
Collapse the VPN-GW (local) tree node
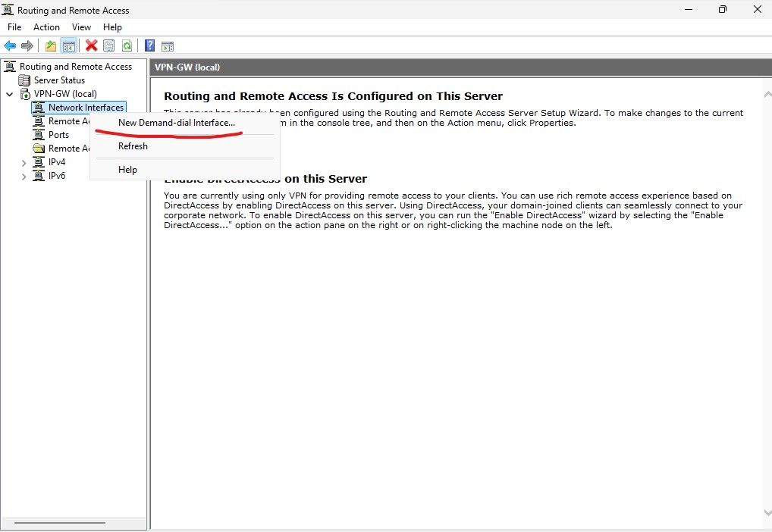pos(9,94)
